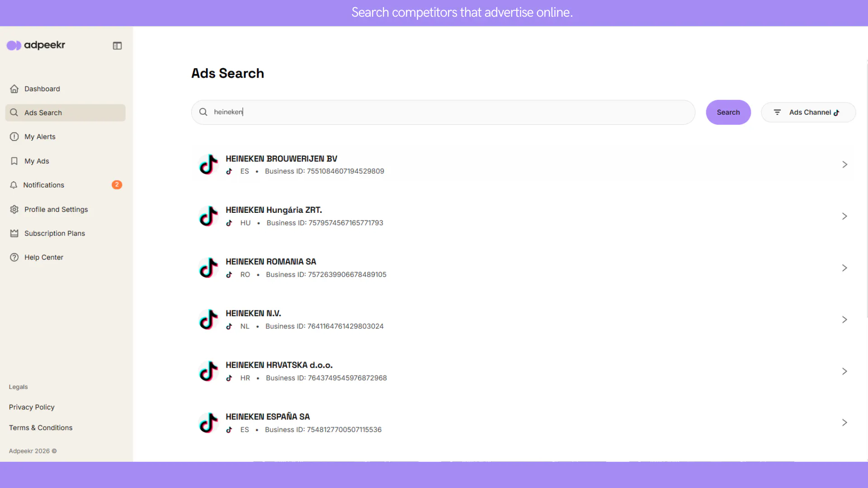Click the Profile and Settings gear icon
Image resolution: width=868 pixels, height=488 pixels.
(14, 210)
